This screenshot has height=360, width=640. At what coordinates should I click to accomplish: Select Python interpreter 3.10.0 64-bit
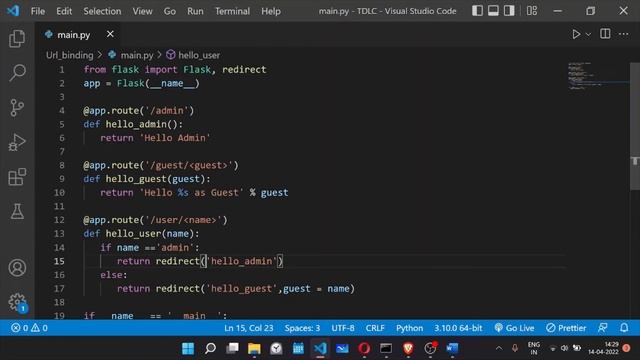point(458,328)
